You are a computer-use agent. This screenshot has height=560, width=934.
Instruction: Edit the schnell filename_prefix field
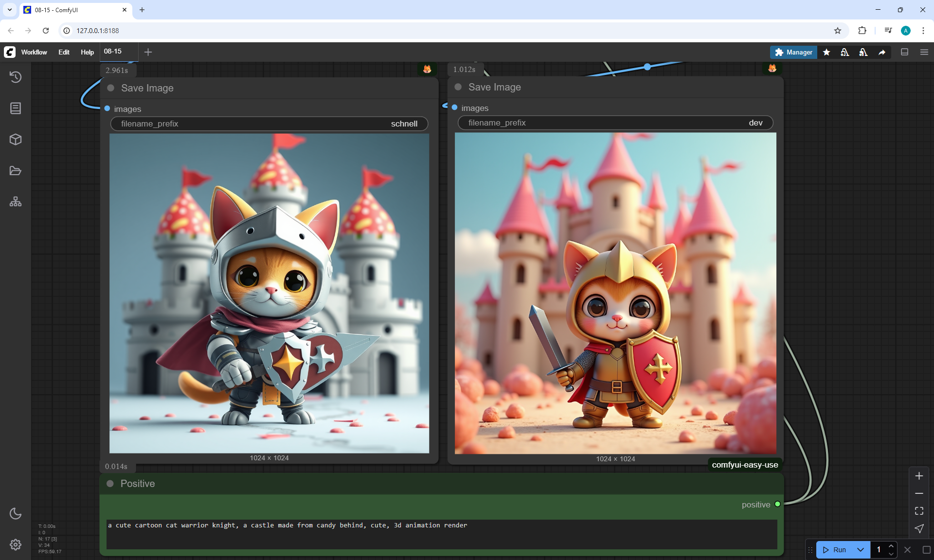point(269,124)
